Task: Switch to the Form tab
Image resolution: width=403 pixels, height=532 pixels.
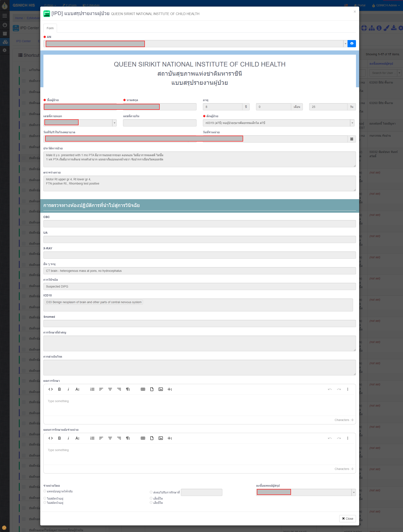Action: [50, 28]
